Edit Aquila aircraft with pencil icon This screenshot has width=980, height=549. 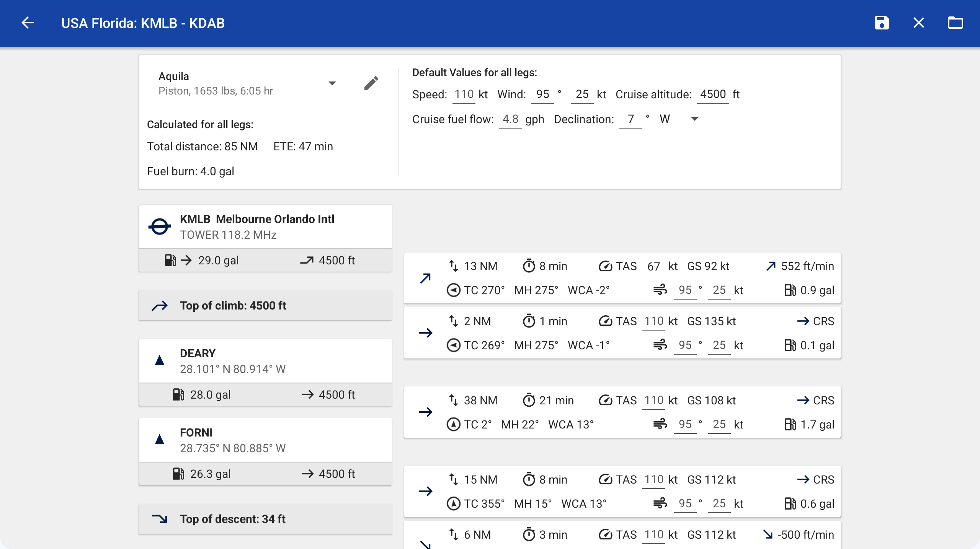coord(371,83)
